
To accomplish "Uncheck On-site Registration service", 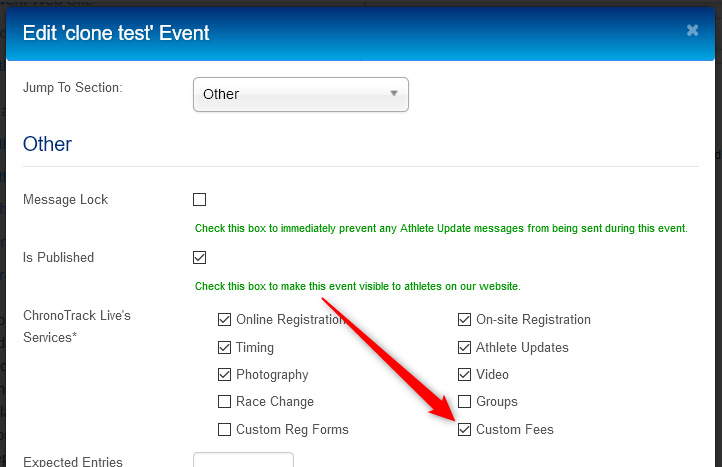I will click(x=465, y=319).
